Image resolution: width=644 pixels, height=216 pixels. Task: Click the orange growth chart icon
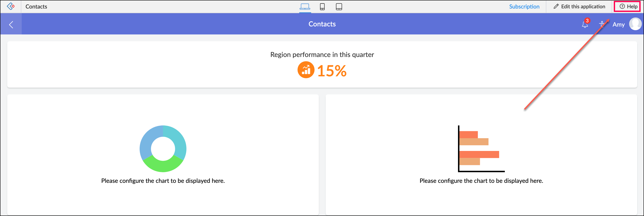tap(305, 70)
